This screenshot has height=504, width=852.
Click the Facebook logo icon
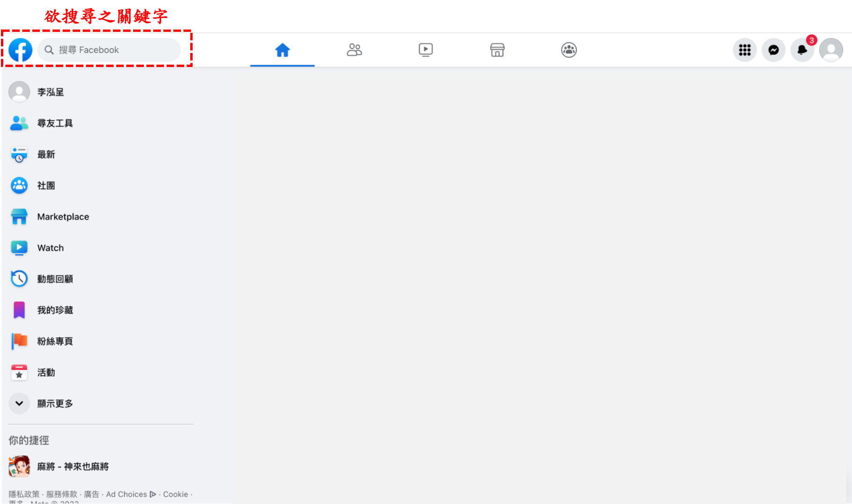point(21,50)
